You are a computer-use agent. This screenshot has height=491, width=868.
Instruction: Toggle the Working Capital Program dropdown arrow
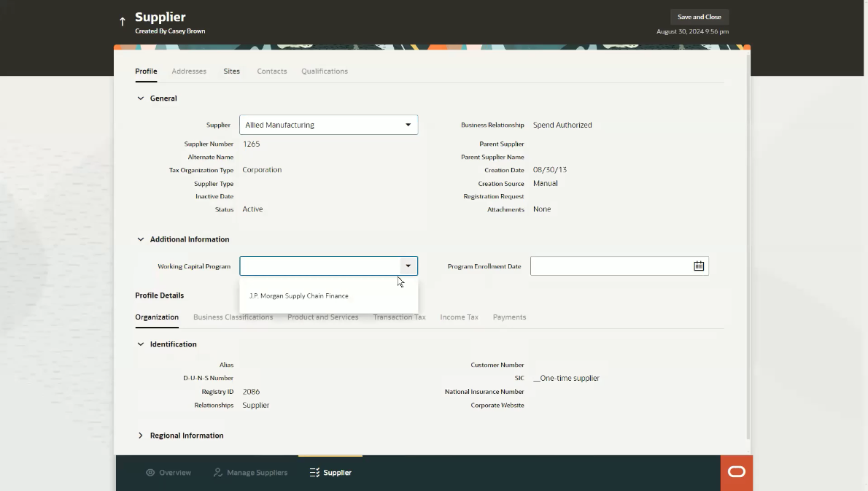tap(408, 266)
